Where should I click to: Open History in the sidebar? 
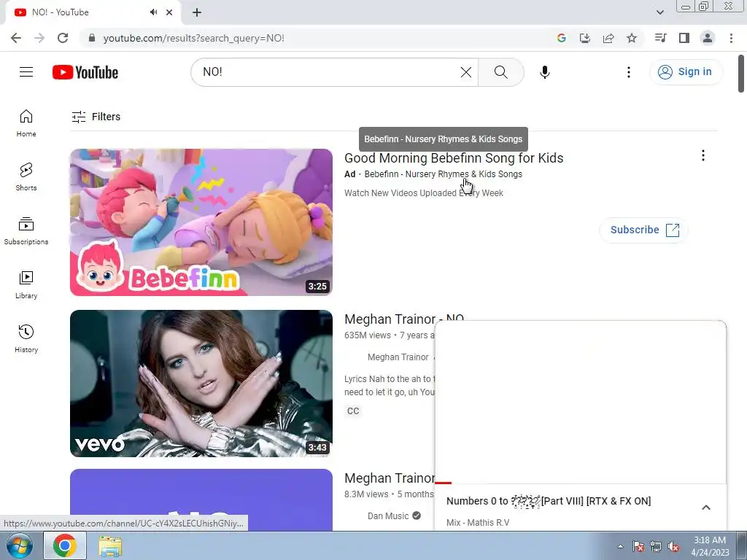pyautogui.click(x=26, y=338)
